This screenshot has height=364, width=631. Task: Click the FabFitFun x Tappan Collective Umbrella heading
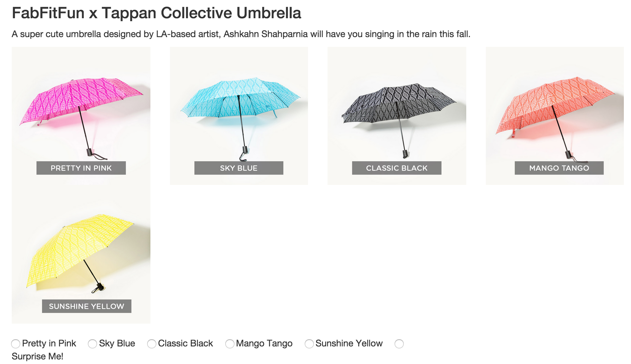(156, 13)
